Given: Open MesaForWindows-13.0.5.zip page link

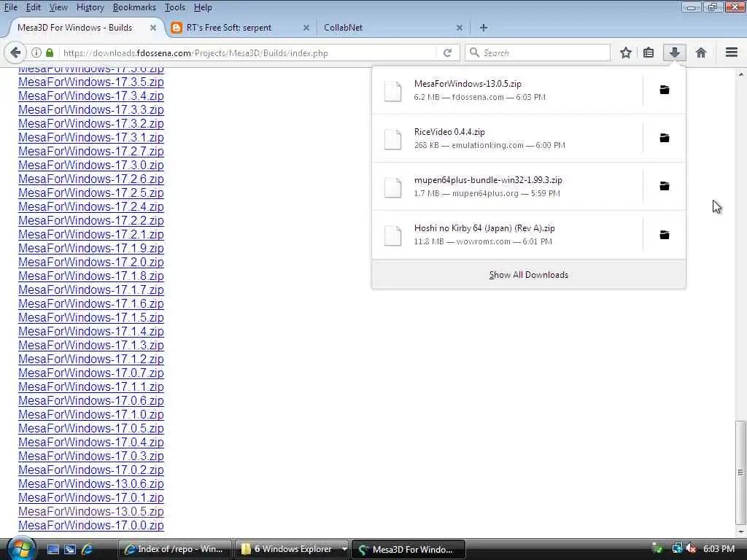Looking at the screenshot, I should (91, 511).
